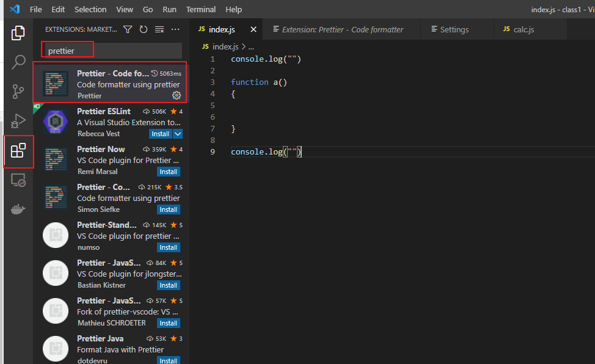Open the Run menu

coord(169,9)
